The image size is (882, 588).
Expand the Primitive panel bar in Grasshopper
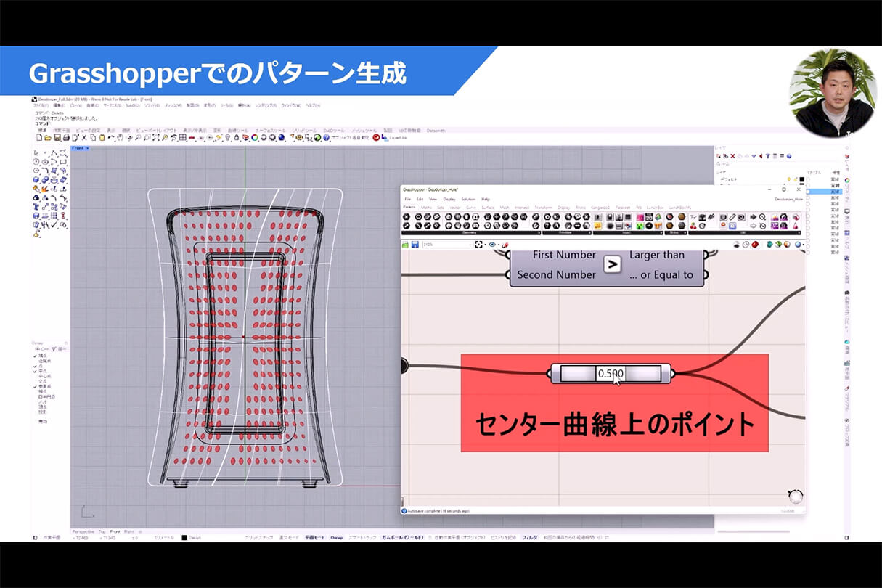click(567, 232)
